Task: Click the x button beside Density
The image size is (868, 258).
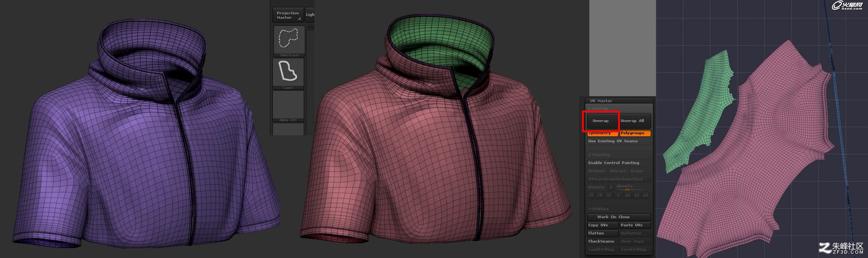Action: tap(611, 187)
